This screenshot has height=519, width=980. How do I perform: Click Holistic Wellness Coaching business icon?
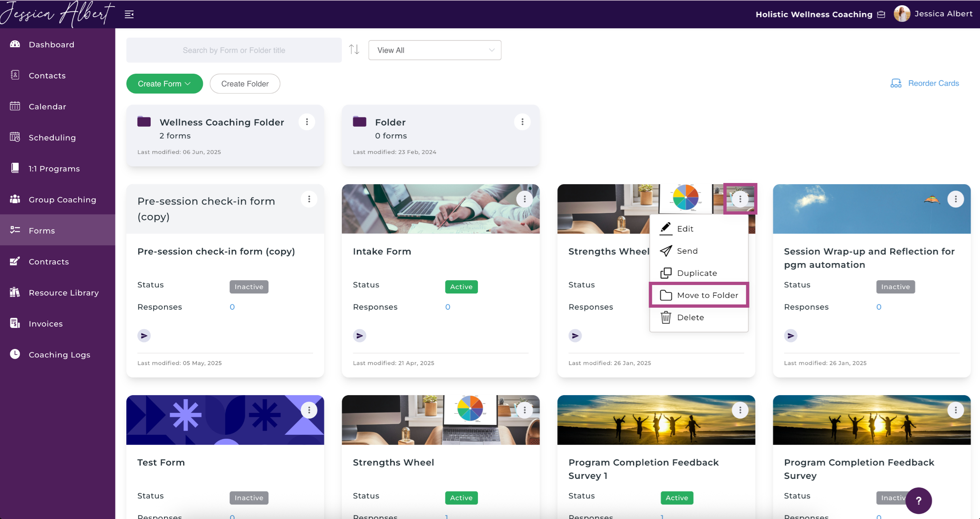(881, 15)
